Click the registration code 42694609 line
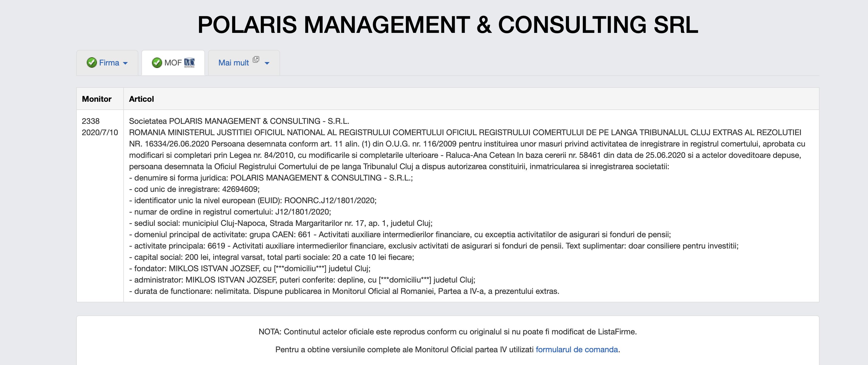Screen dimensions: 868x365 click(x=194, y=189)
